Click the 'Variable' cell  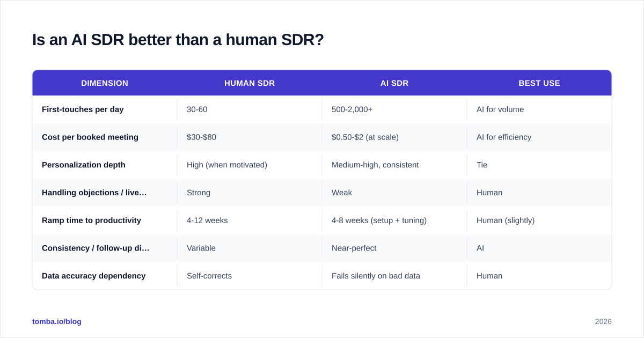pos(201,248)
